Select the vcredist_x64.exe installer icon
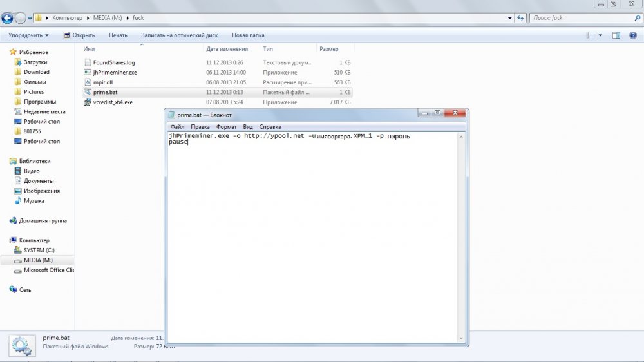 (x=88, y=102)
